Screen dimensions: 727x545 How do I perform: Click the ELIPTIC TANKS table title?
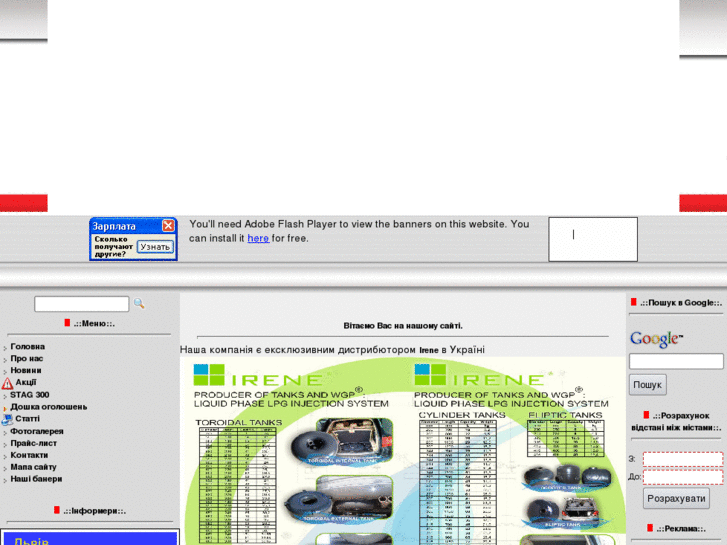(x=565, y=415)
